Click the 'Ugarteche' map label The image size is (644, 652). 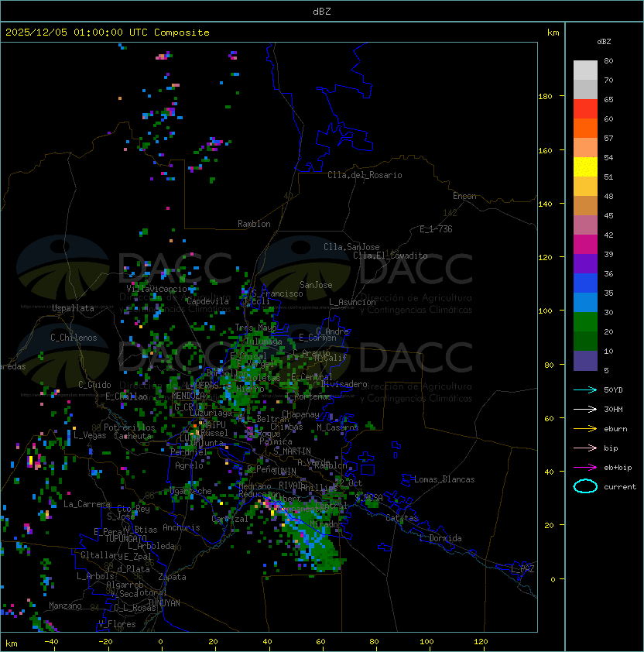point(191,491)
